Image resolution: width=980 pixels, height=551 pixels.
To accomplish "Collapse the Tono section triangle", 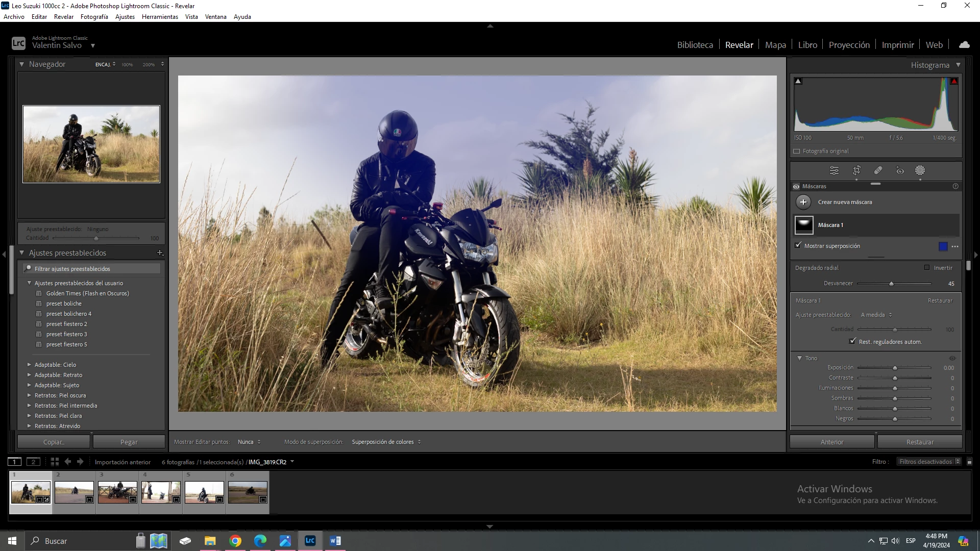I will tap(799, 358).
